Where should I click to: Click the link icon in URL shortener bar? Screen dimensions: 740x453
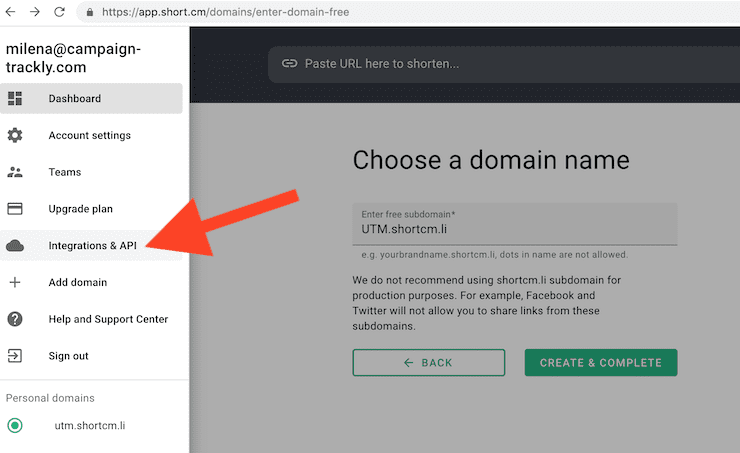tap(289, 63)
